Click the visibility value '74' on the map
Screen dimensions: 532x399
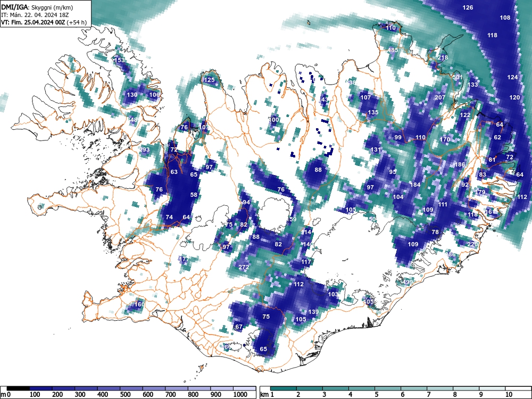(169, 217)
